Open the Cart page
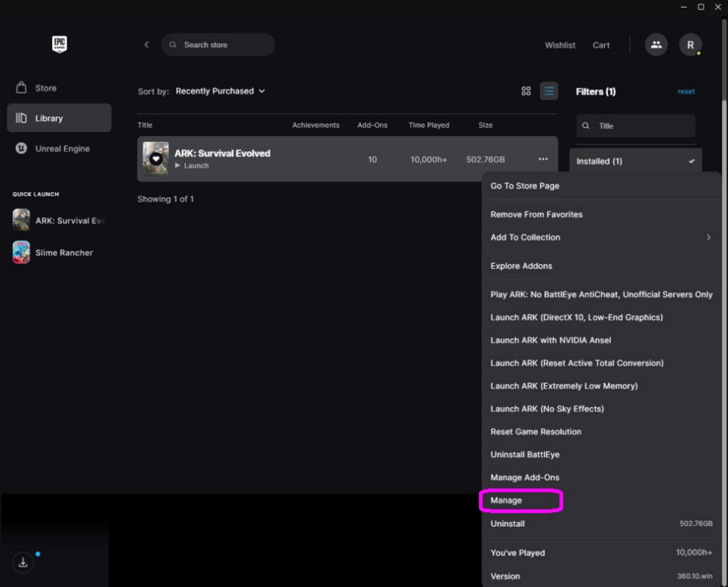728x587 pixels. [x=601, y=45]
